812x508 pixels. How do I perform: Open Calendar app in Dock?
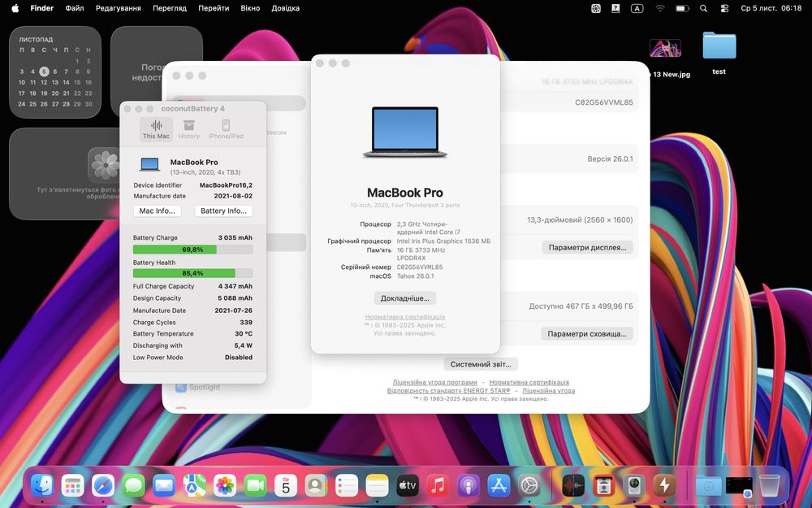tap(286, 486)
